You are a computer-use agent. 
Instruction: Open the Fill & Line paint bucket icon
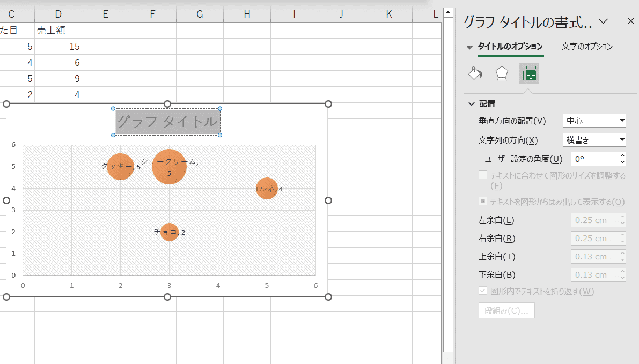pos(475,73)
